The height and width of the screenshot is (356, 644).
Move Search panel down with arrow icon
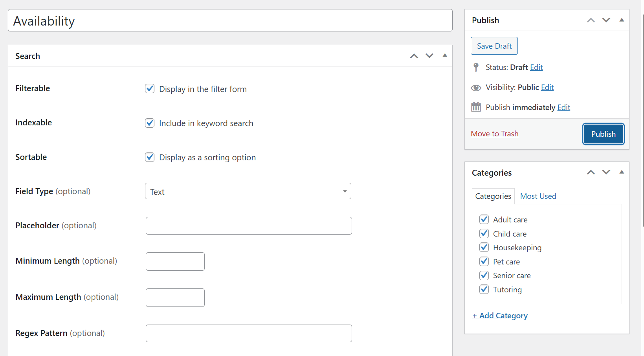(x=429, y=56)
